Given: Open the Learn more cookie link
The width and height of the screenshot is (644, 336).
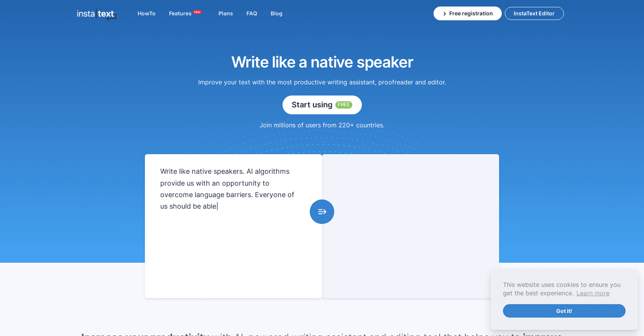Looking at the screenshot, I should click(593, 293).
